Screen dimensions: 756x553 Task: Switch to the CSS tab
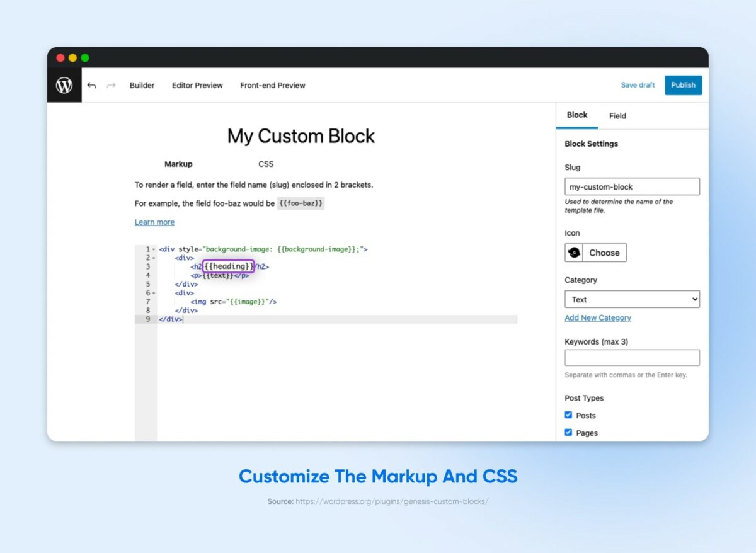265,164
